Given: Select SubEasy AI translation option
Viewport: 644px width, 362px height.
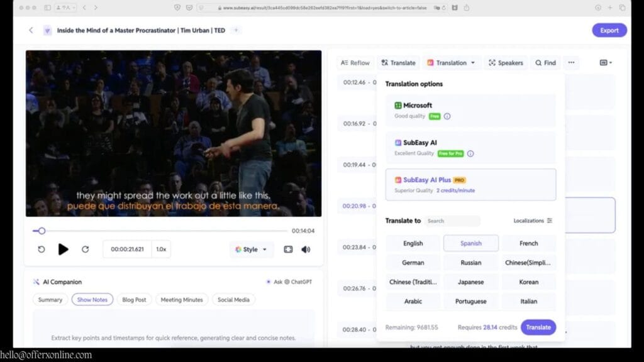Looking at the screenshot, I should point(470,148).
